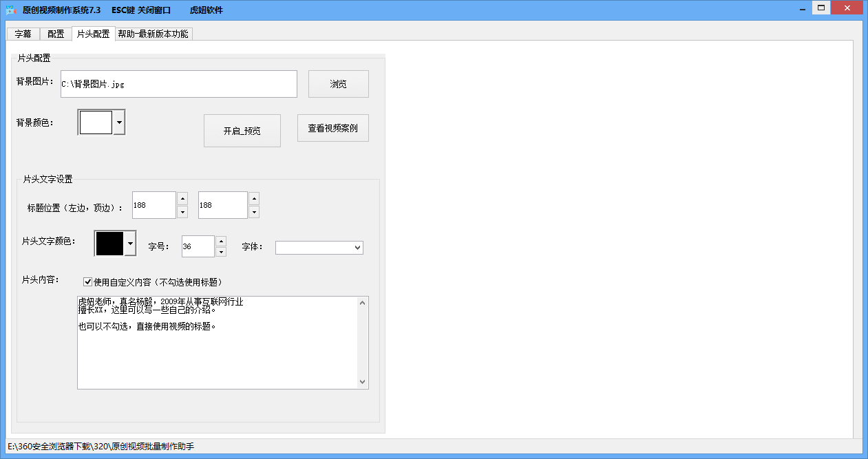The width and height of the screenshot is (868, 459).
Task: Click the 标题位置 top value field
Action: [x=223, y=205]
